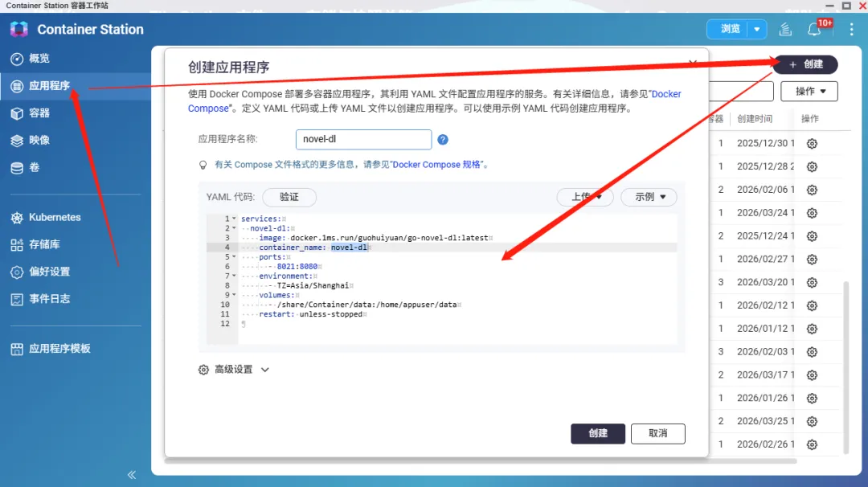Open the gear for the 2026/03/20 row
The image size is (868, 487).
[x=812, y=282]
